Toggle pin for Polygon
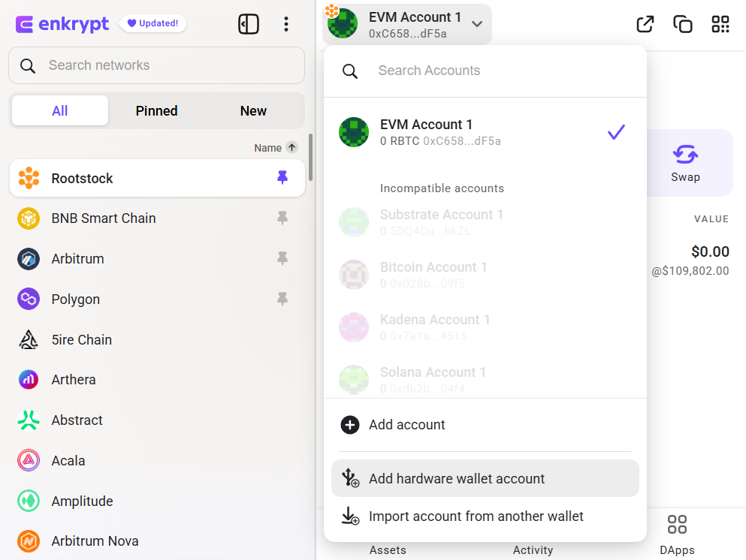This screenshot has height=560, width=746. [x=282, y=299]
